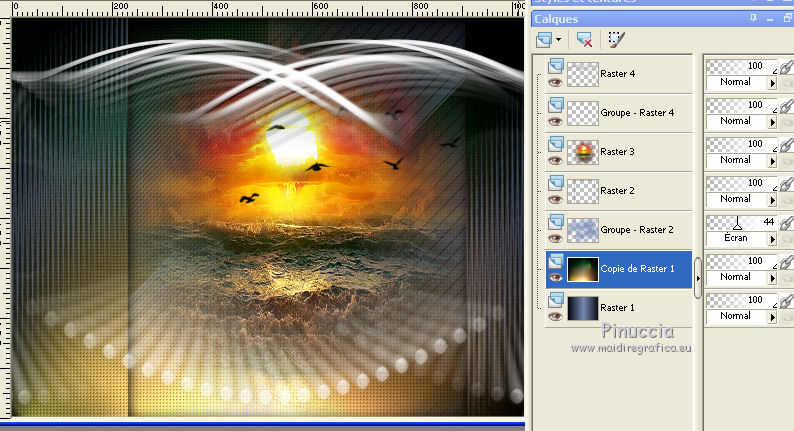Toggle the link icon for Groupe - Raster 4
794x431 pixels.
[786, 106]
